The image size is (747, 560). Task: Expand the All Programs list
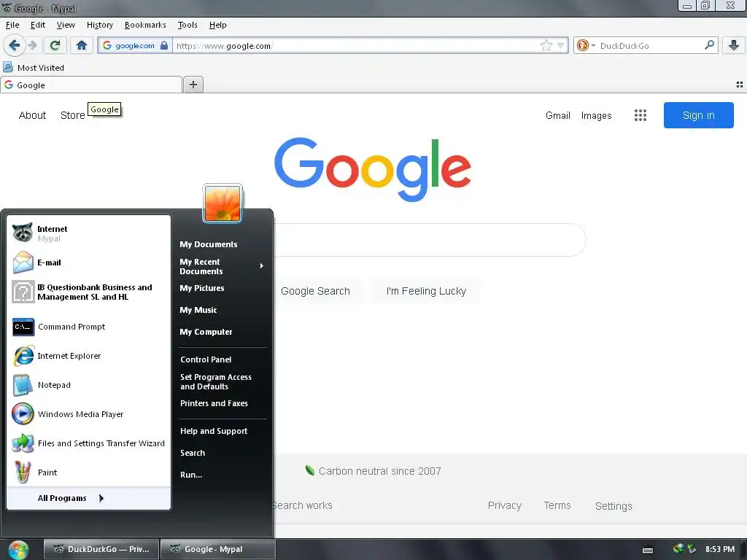coord(71,498)
